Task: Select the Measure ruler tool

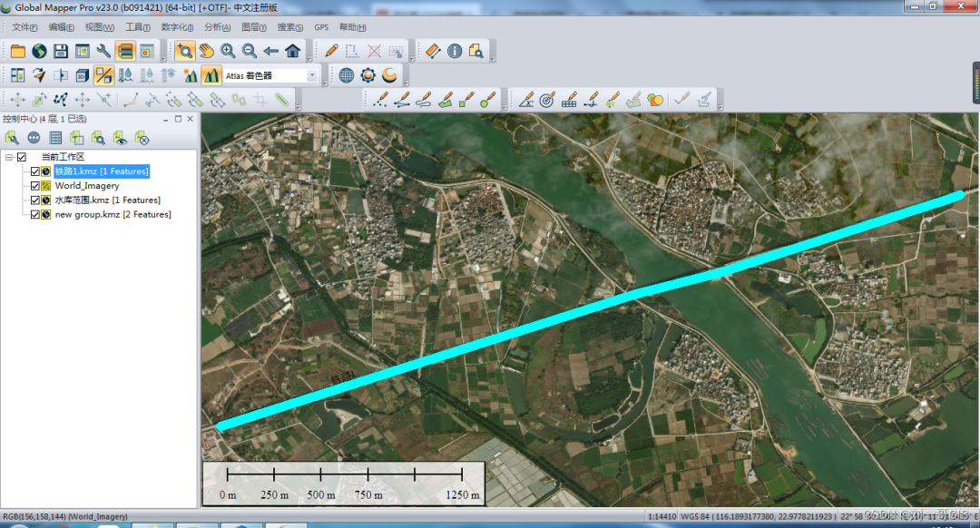Action: (x=433, y=51)
